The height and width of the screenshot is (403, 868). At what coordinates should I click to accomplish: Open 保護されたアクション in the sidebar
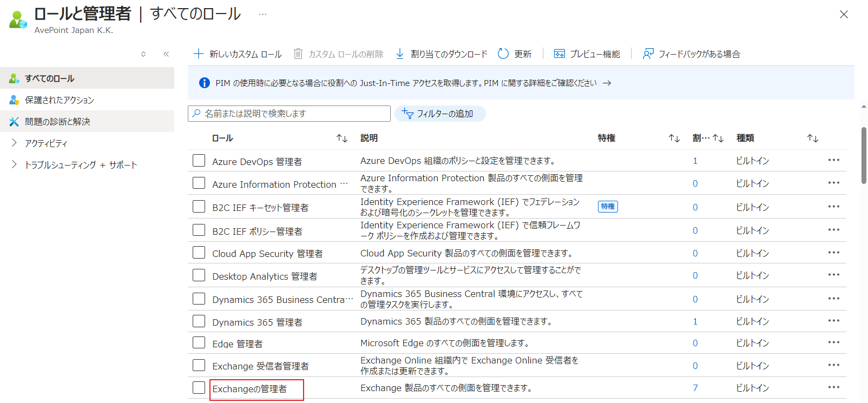[87, 100]
